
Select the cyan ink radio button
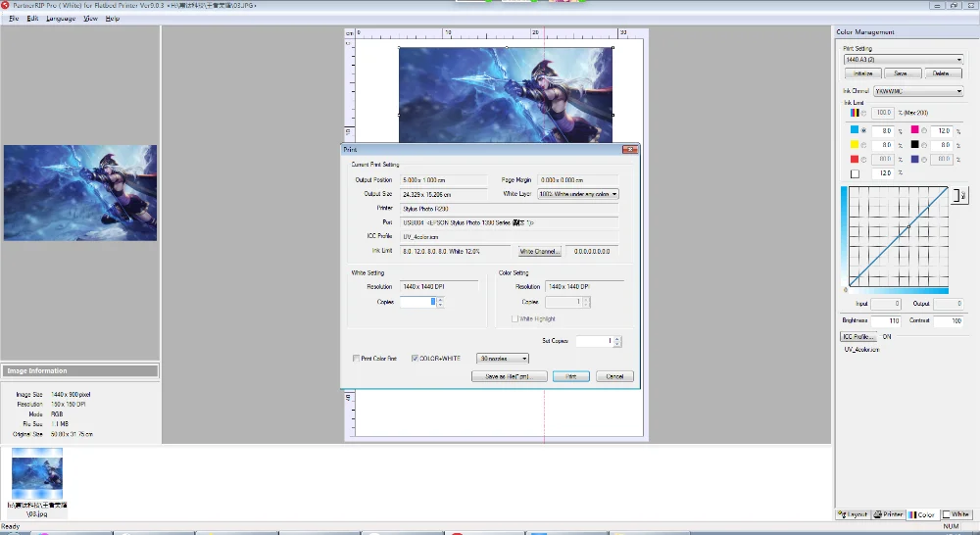point(863,130)
